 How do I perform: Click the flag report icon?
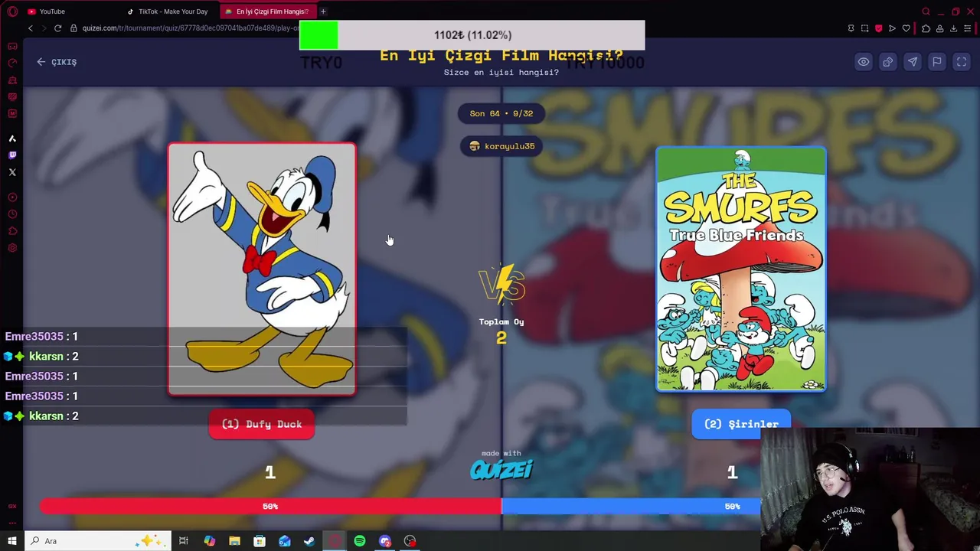937,62
